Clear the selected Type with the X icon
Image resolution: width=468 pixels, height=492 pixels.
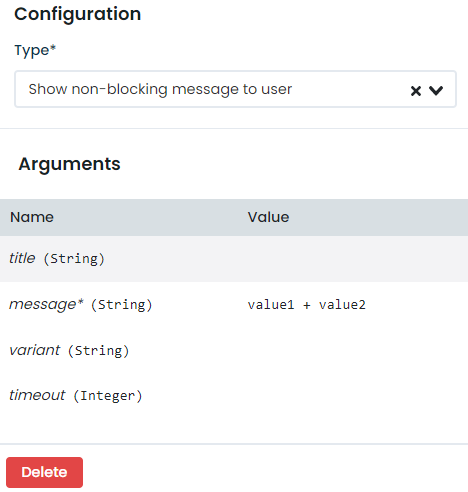click(416, 91)
